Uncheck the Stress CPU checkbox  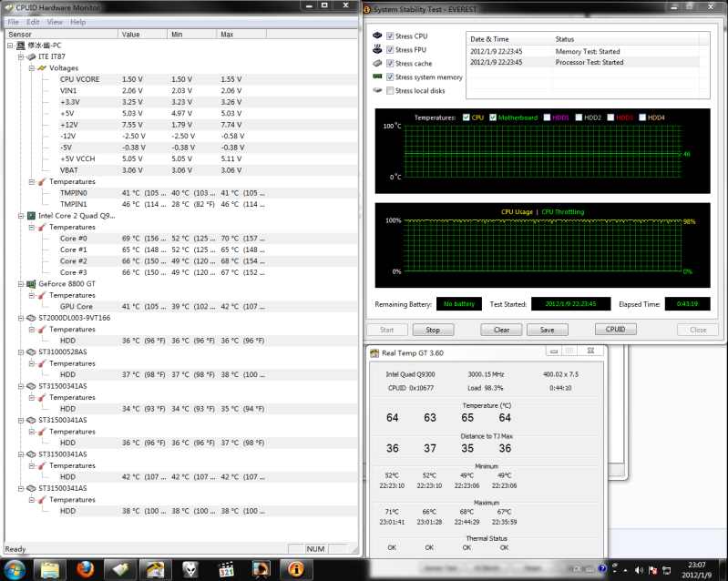[391, 36]
